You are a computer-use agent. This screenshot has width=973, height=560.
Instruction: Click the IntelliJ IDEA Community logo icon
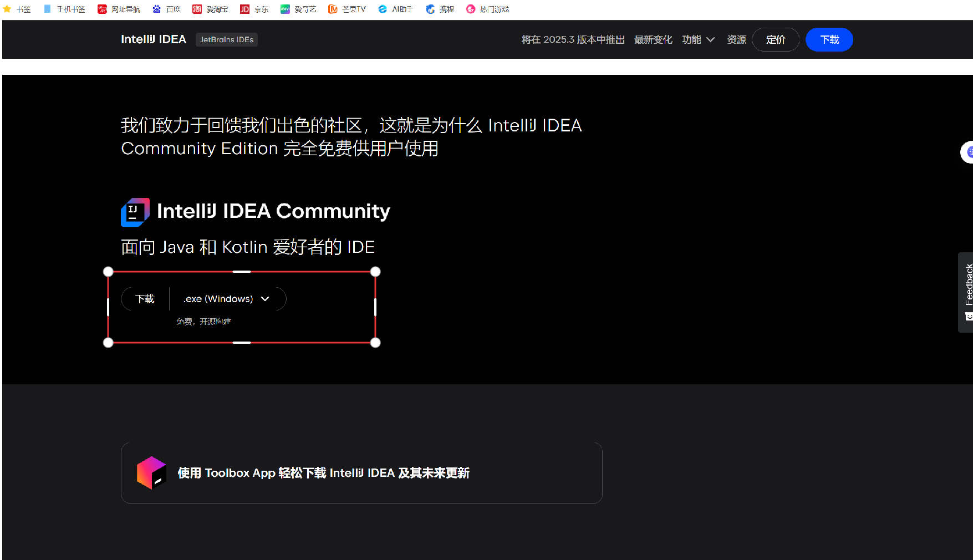tap(135, 212)
